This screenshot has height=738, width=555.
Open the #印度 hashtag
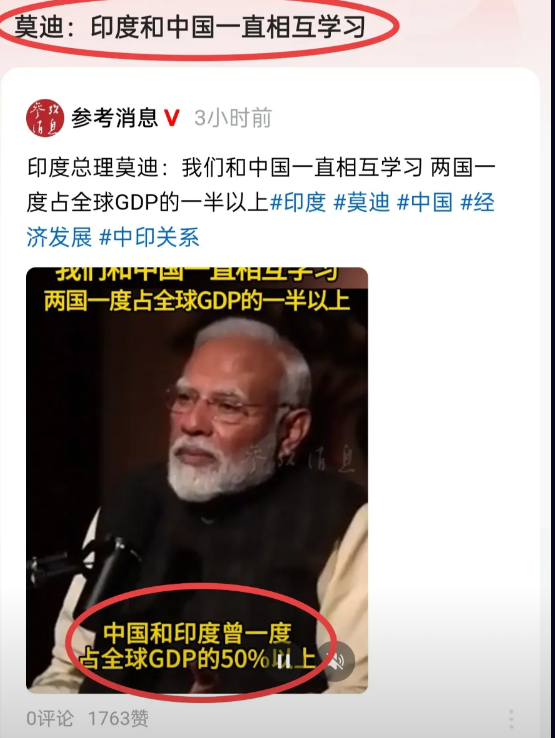click(x=298, y=202)
